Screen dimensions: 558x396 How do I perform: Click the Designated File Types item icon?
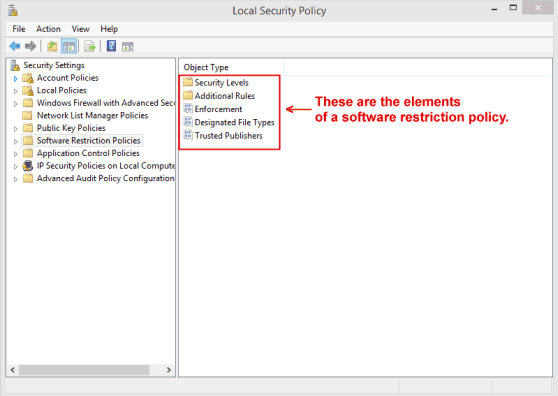point(188,122)
